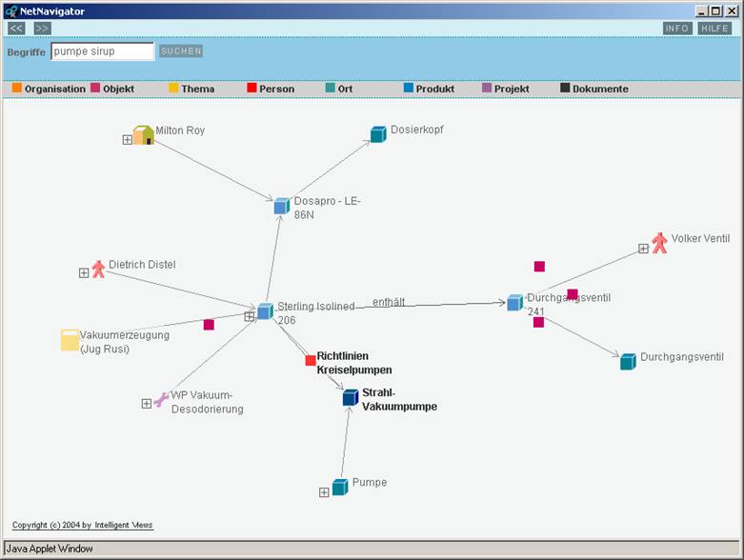Click the SUCHEN search button
Image resolution: width=744 pixels, height=560 pixels.
click(181, 50)
